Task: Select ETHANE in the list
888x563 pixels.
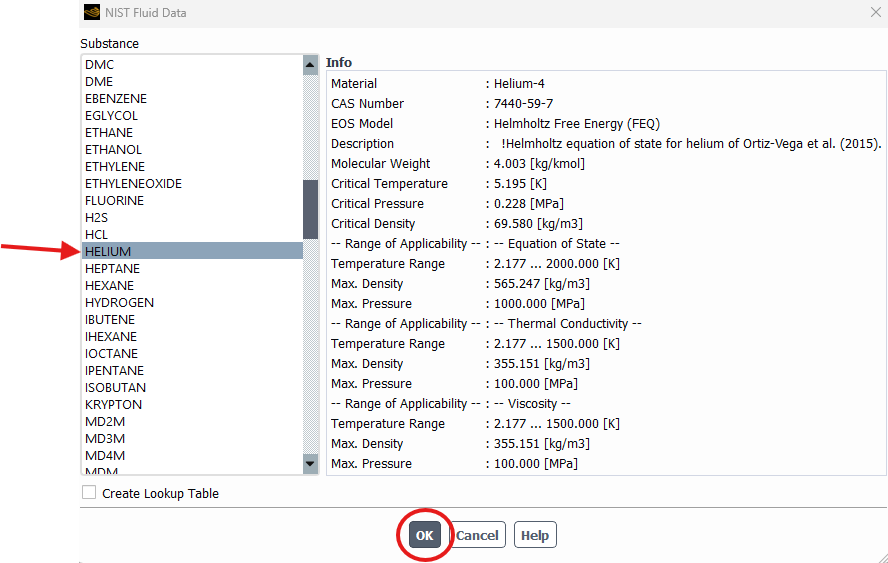Action: tap(193, 133)
